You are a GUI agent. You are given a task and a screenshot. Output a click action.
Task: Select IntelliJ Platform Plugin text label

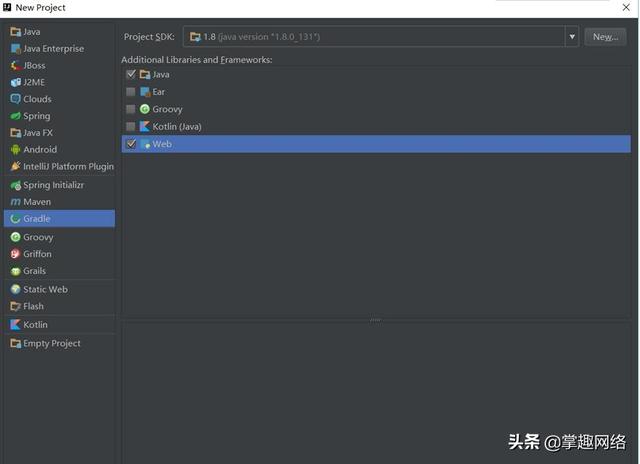click(69, 166)
